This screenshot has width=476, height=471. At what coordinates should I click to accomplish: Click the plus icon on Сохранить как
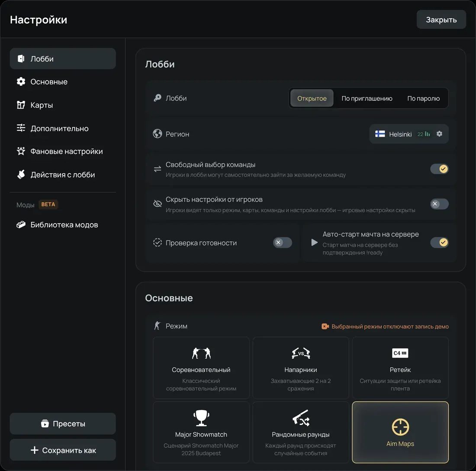coord(35,450)
